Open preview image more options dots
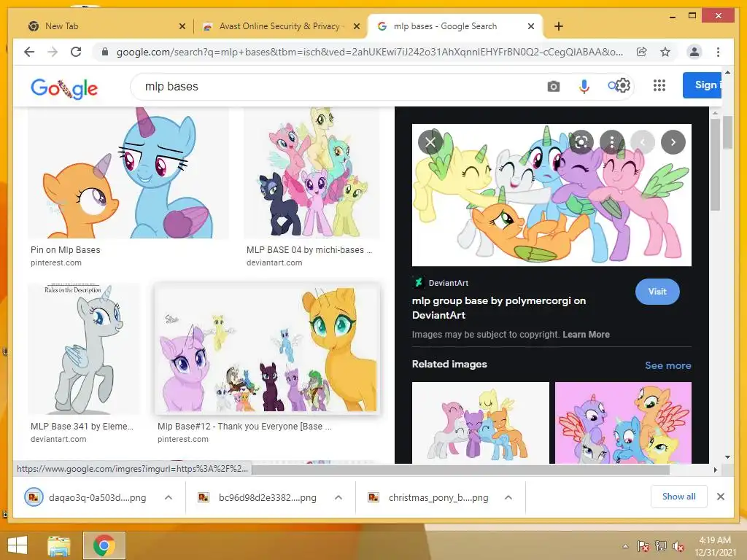 (x=612, y=142)
